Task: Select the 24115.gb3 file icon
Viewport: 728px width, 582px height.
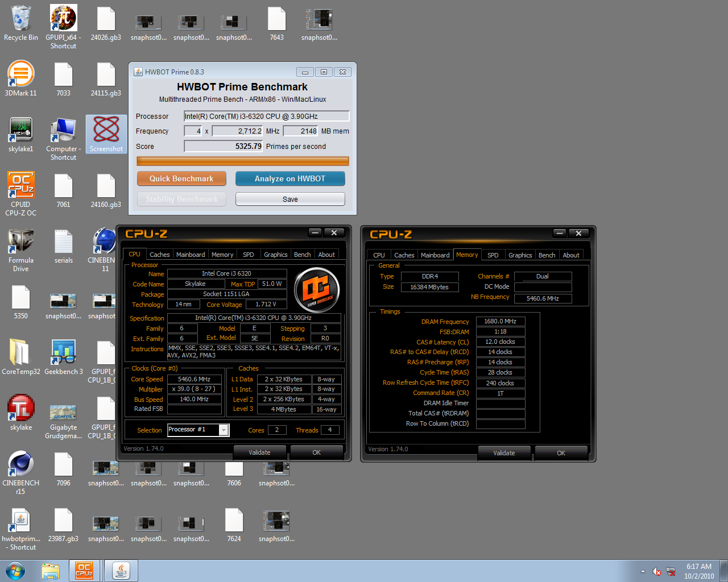Action: click(106, 79)
